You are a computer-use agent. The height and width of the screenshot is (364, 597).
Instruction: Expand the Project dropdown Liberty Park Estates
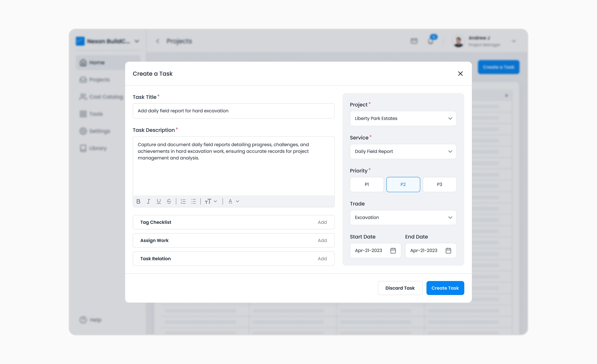[x=403, y=118]
